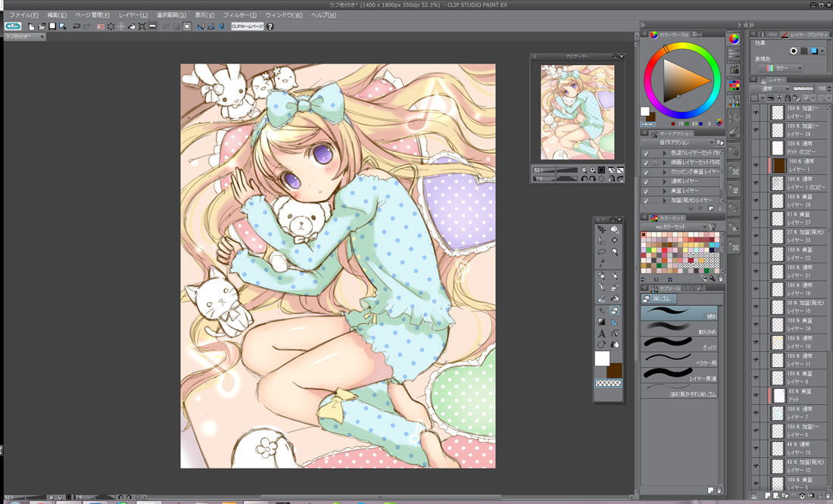Select the 硬め eraser sub tool
This screenshot has height=504, width=833.
pyautogui.click(x=679, y=313)
